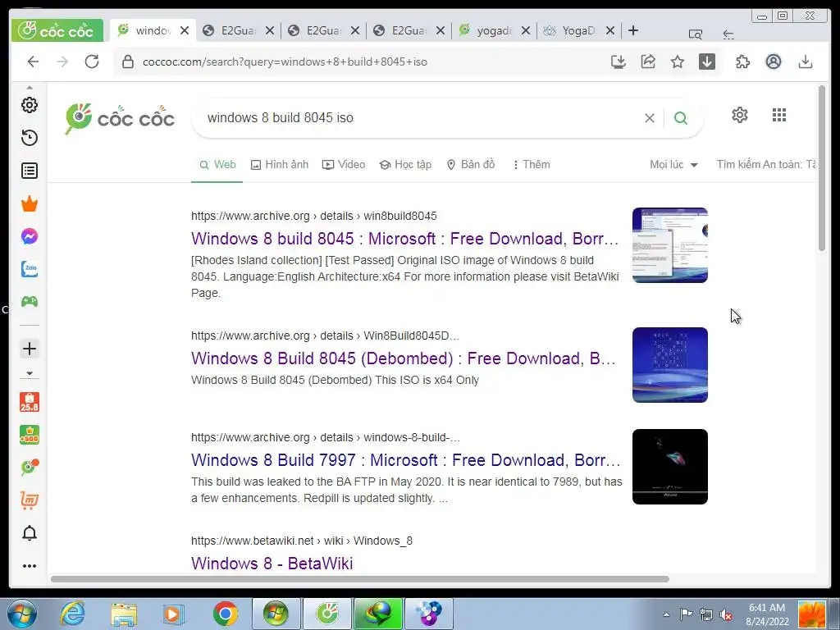
Task: Open notifications bell in sidebar
Action: coord(30,533)
